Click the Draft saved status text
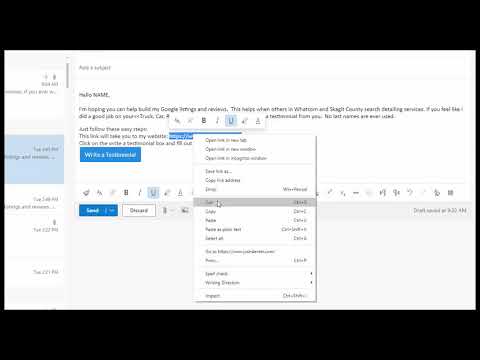The image size is (480, 360). pos(440,211)
